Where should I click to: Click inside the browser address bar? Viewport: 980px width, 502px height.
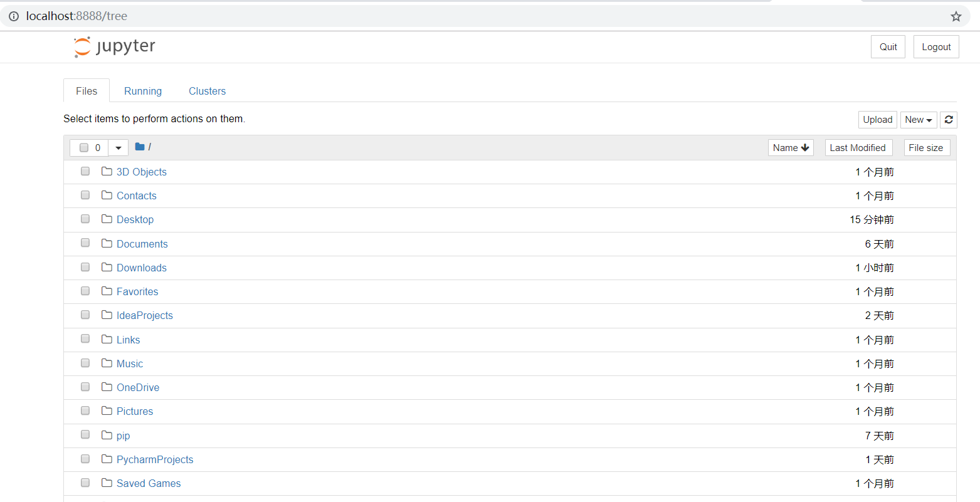tap(251, 16)
